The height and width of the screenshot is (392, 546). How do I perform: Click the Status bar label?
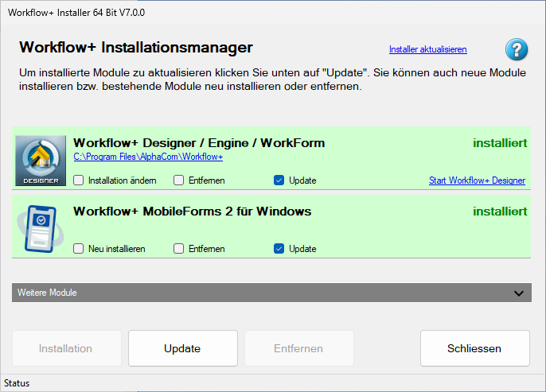click(x=17, y=383)
